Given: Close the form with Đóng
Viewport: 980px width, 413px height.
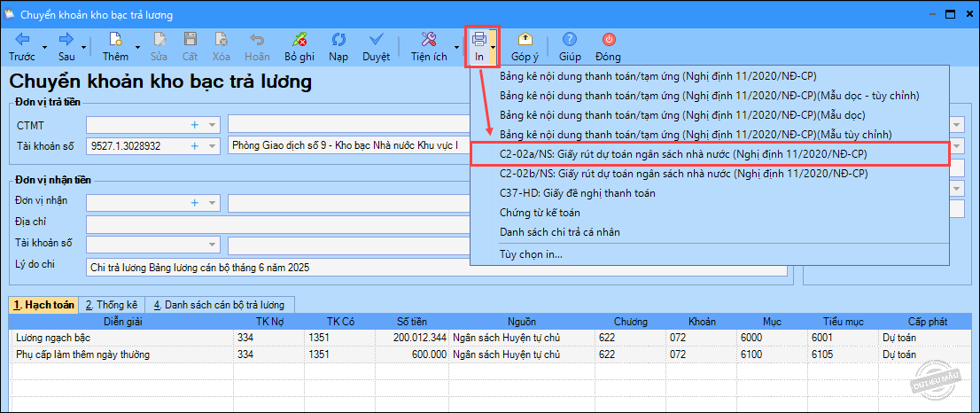Looking at the screenshot, I should pos(608,47).
